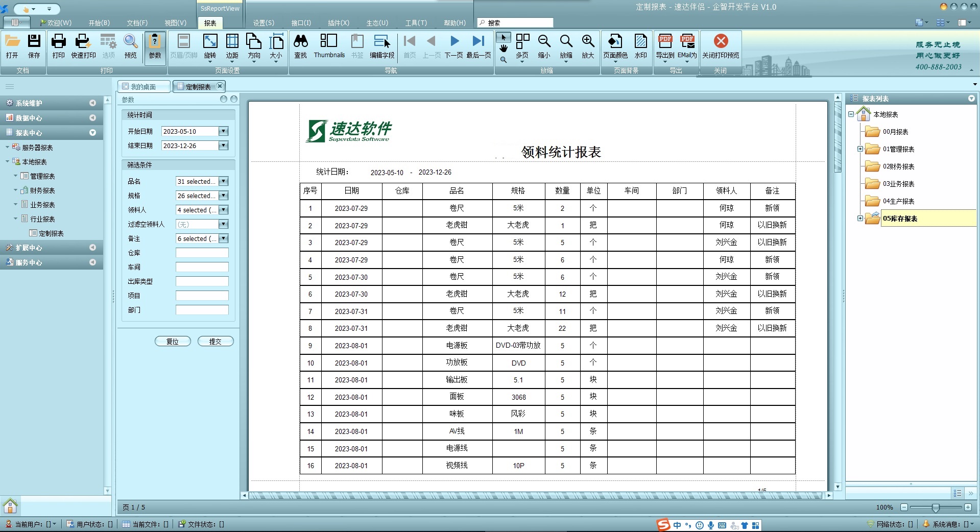Open 开始日期 date dropdown
The image size is (980, 532).
[x=223, y=131]
